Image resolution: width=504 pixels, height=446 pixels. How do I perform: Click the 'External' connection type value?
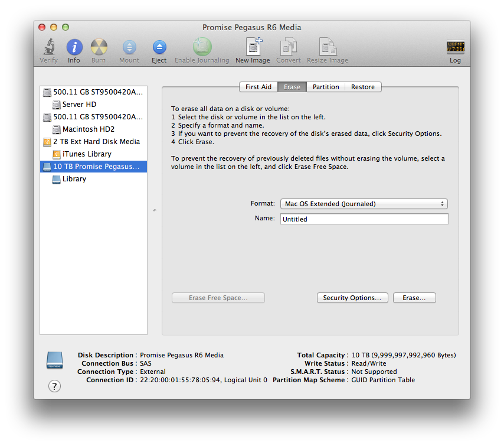tap(153, 372)
